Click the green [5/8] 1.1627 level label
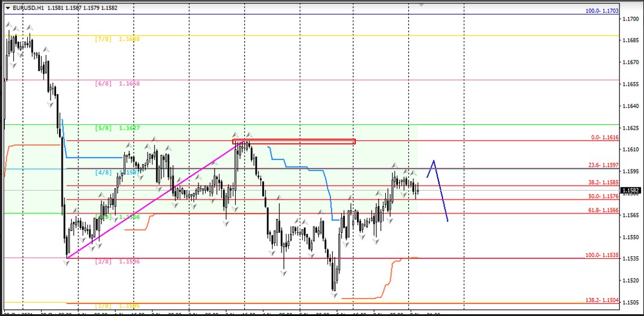This screenshot has height=316, width=644. click(x=118, y=128)
